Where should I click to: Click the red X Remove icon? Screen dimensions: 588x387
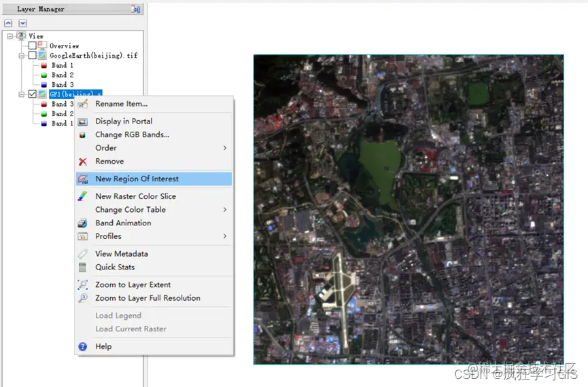coord(82,162)
